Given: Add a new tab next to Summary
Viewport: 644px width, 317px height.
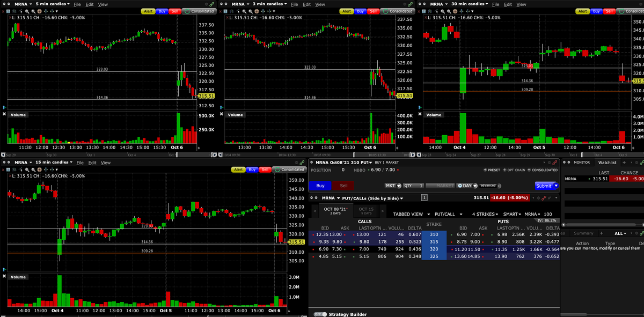Looking at the screenshot, I should 602,233.
